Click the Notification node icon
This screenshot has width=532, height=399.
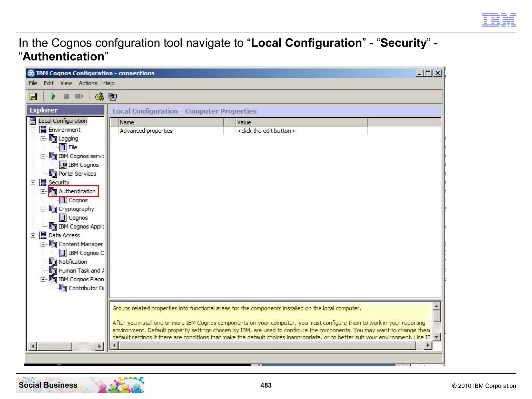pyautogui.click(x=53, y=262)
